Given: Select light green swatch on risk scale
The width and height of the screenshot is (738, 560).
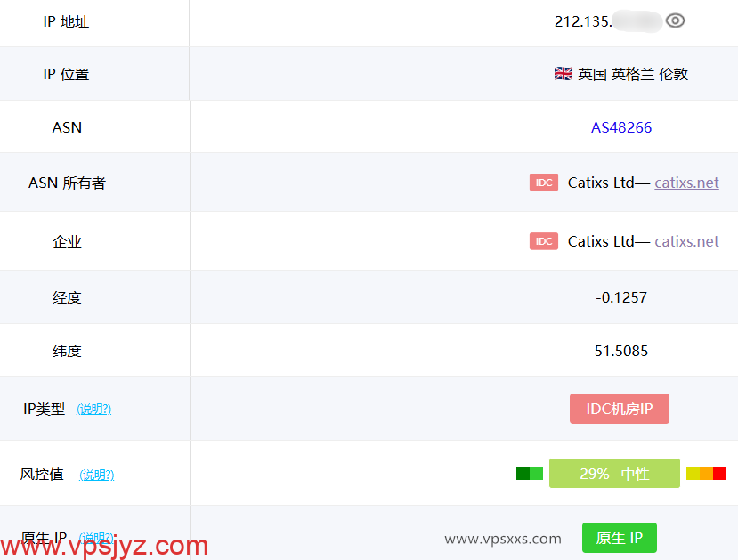Looking at the screenshot, I should tap(537, 474).
